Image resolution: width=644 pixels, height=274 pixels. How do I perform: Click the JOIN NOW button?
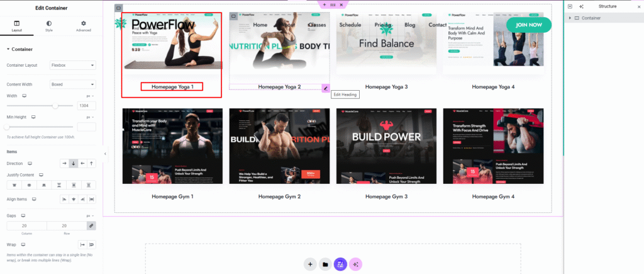528,25
